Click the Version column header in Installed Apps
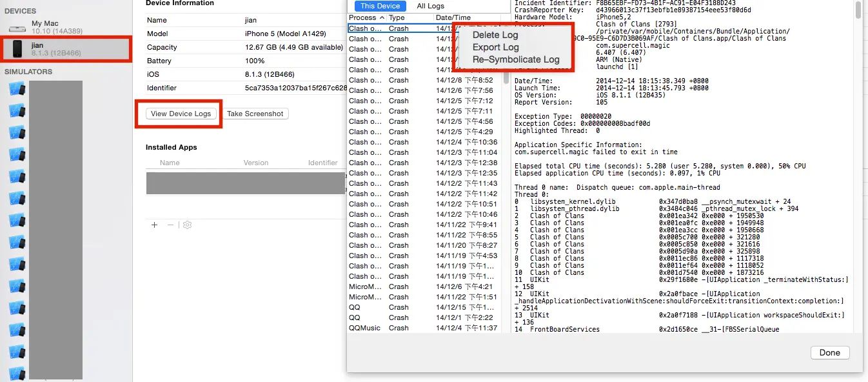This screenshot has width=868, height=382. pyautogui.click(x=256, y=163)
